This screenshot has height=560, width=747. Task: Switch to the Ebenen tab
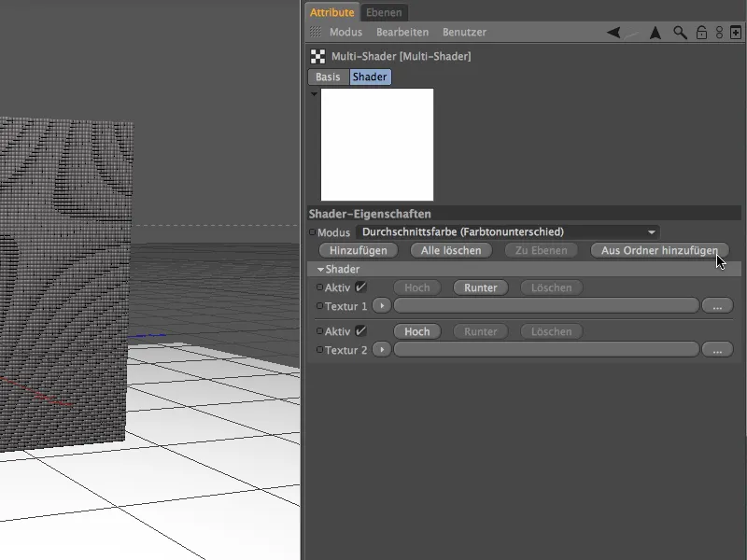(384, 12)
